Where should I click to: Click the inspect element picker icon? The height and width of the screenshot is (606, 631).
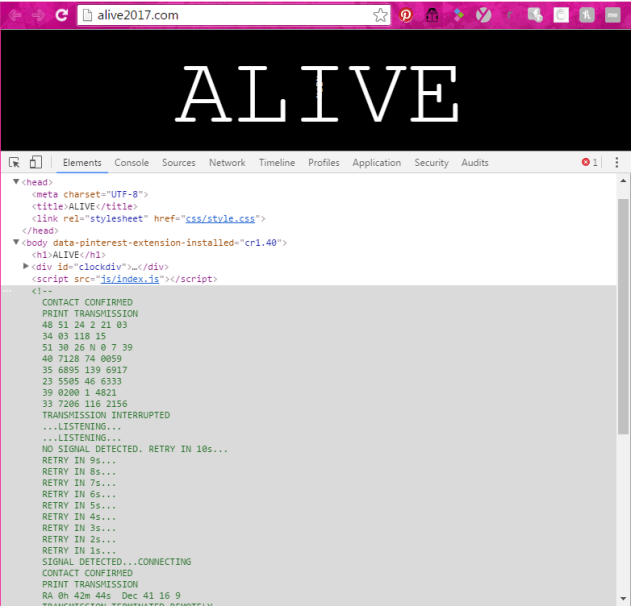[x=15, y=163]
